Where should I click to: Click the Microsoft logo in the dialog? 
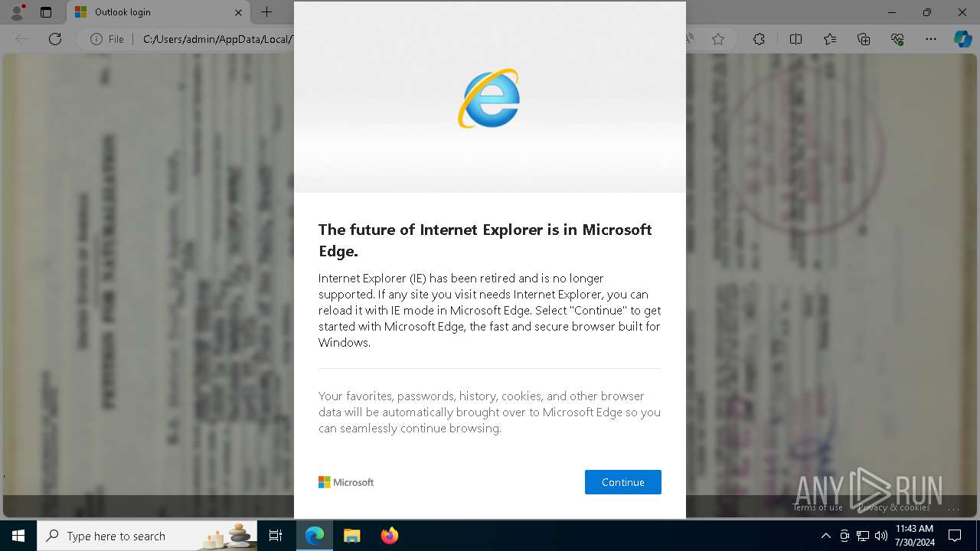pyautogui.click(x=346, y=482)
